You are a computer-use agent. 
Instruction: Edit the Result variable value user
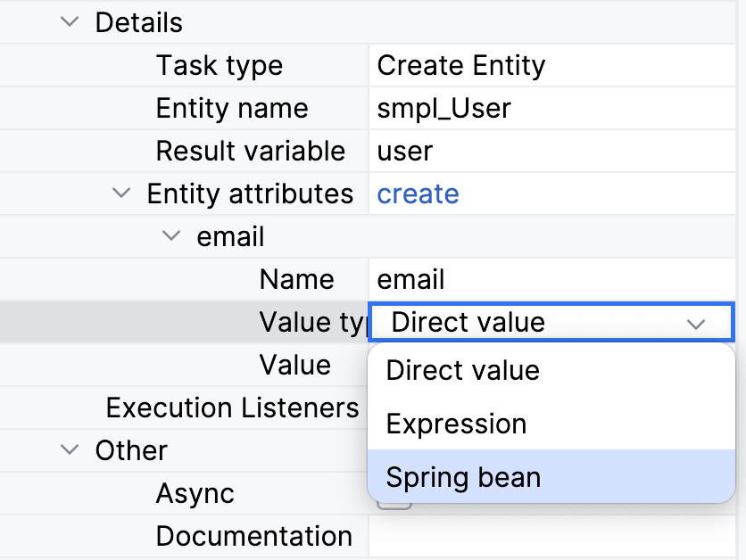pos(405,152)
